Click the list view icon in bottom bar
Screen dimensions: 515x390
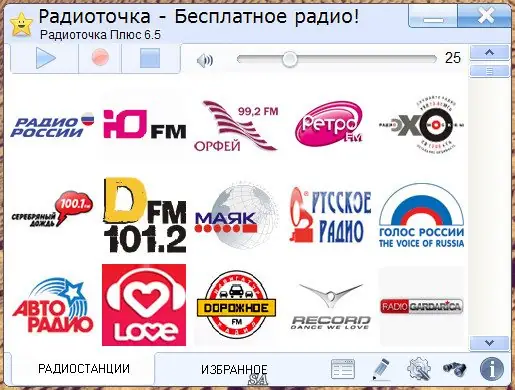click(x=343, y=369)
